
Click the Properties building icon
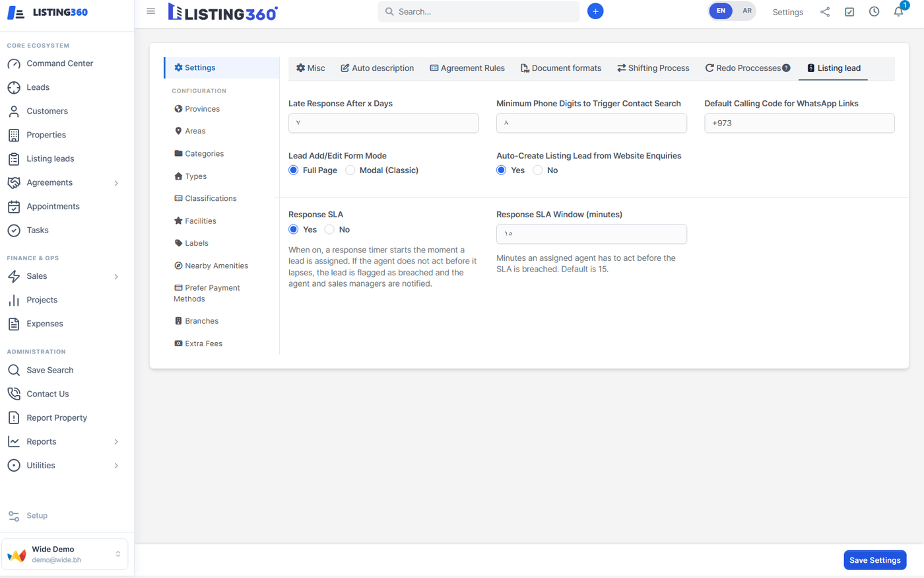[14, 135]
